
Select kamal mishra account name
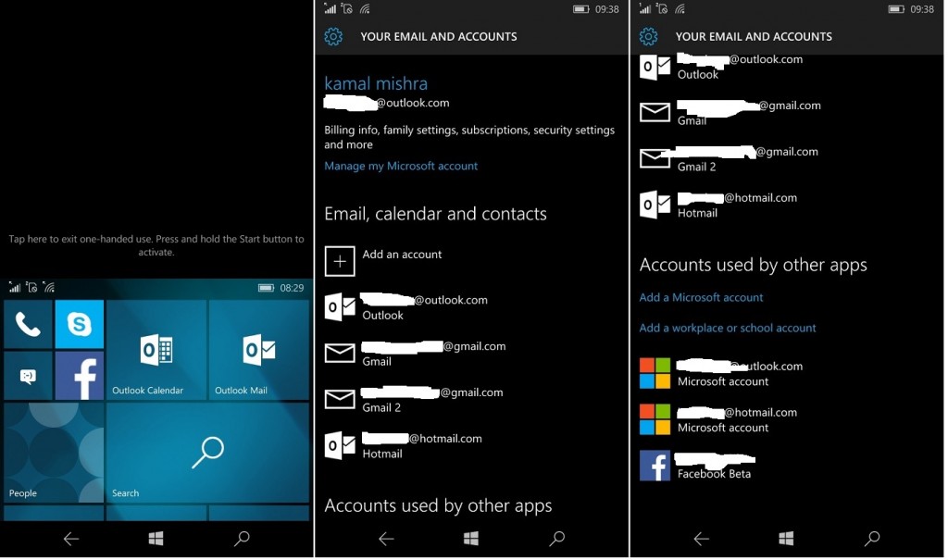(376, 83)
